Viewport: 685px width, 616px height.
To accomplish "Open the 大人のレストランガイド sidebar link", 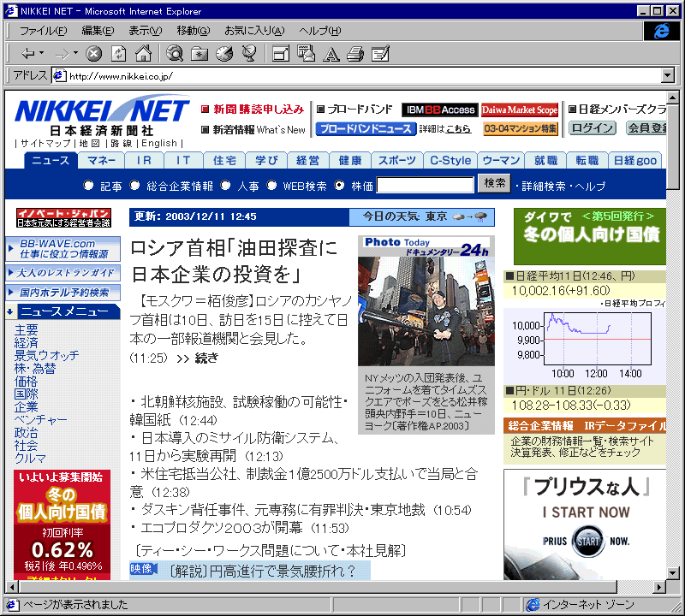I will (x=63, y=273).
